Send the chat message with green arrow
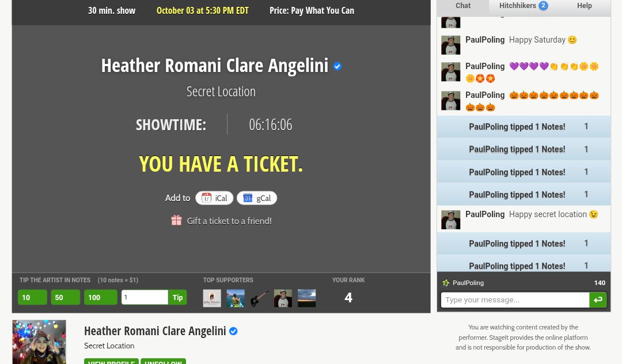This screenshot has height=364, width=622. 598,299
